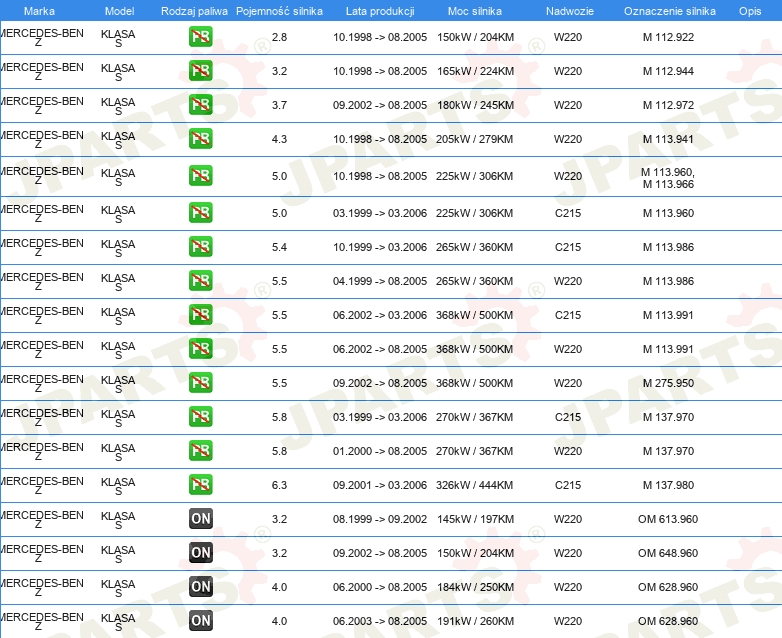Click petrol icon in the 5.0 C215 row
Viewport: 782px width, 638px height.
(200, 213)
